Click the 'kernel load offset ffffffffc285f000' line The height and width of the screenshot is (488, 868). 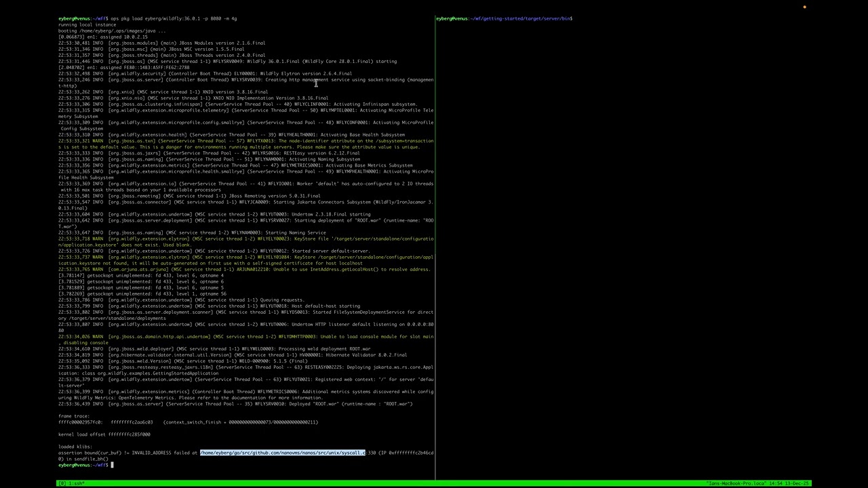[x=104, y=434]
